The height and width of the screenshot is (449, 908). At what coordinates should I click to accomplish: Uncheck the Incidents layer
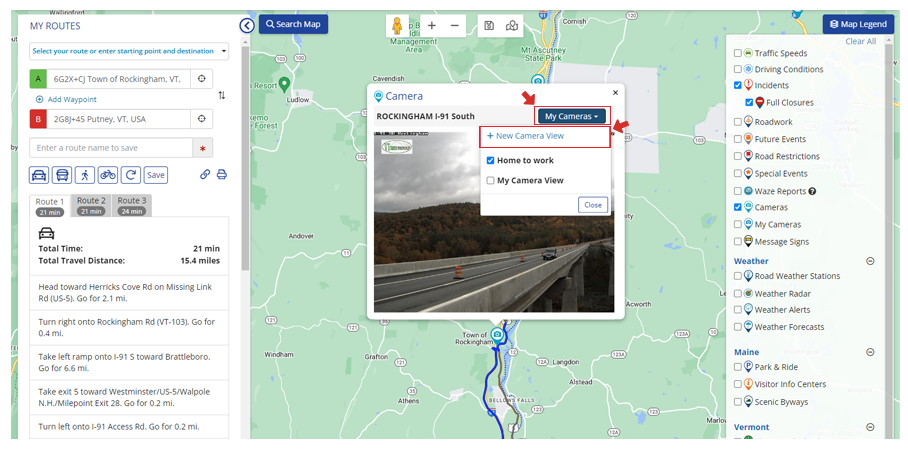[738, 85]
